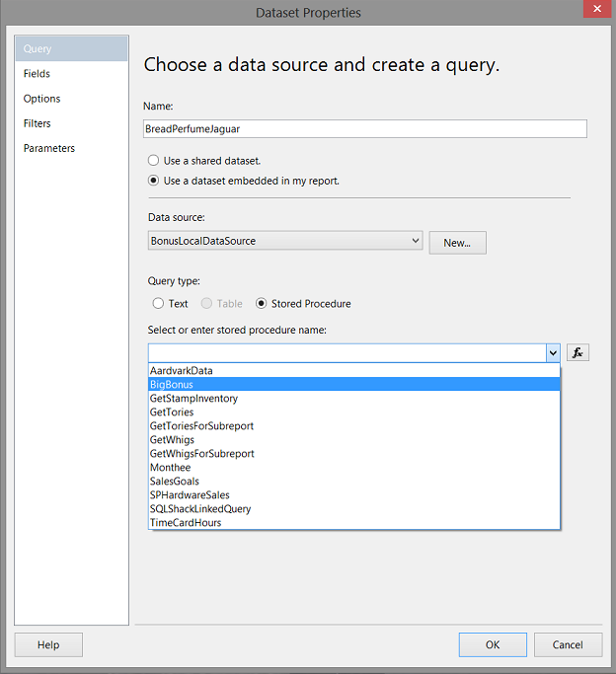Open the Data source dropdown

415,241
